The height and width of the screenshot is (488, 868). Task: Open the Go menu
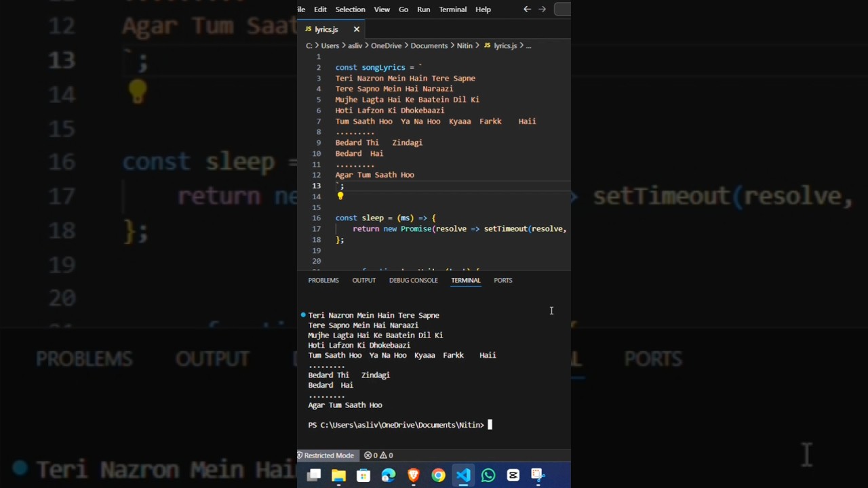(403, 9)
